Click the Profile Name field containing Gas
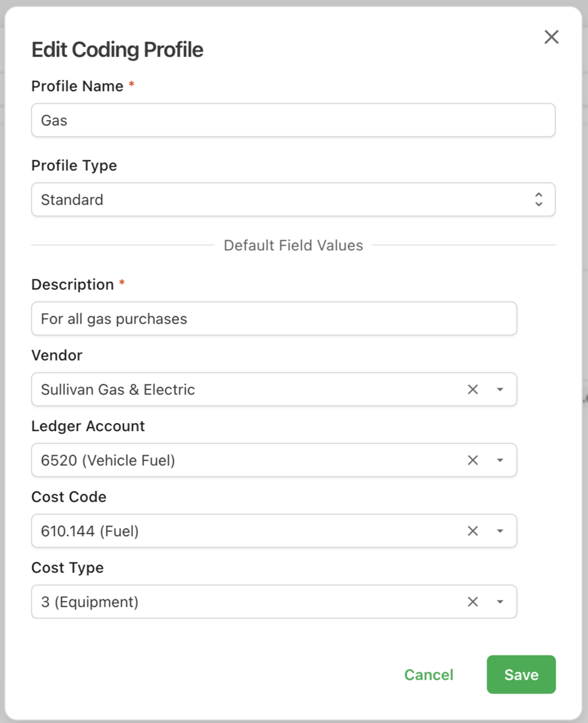This screenshot has height=723, width=588. (293, 120)
